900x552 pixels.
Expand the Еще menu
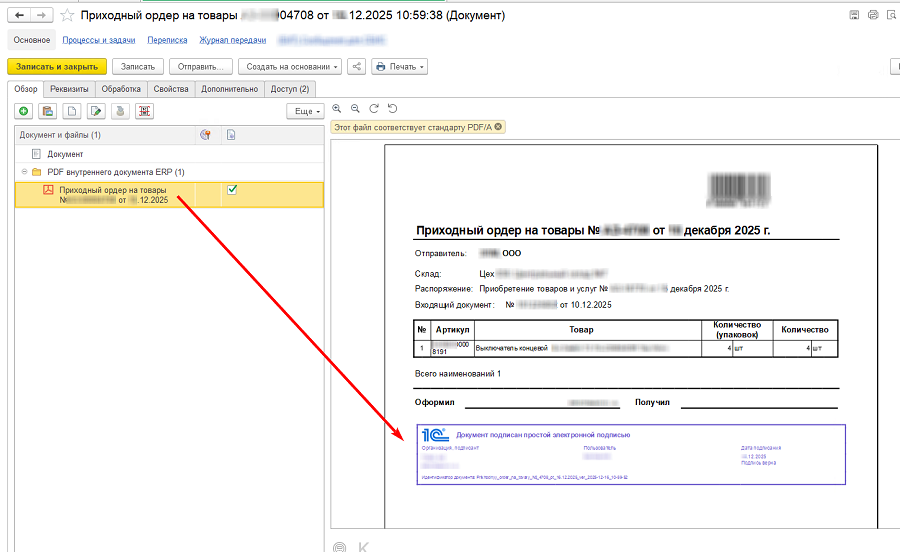(x=304, y=111)
